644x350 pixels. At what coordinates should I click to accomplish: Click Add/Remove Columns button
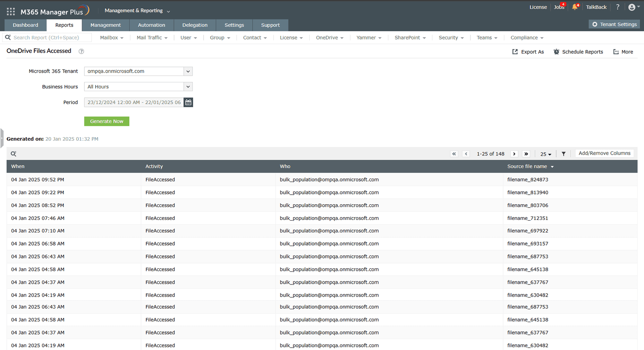pyautogui.click(x=604, y=153)
